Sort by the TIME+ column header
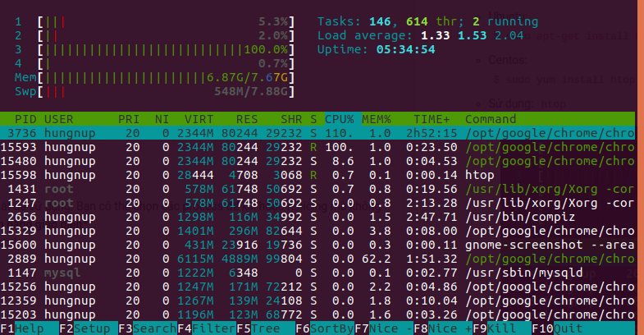Screen dimensions: 644x335 [432, 119]
